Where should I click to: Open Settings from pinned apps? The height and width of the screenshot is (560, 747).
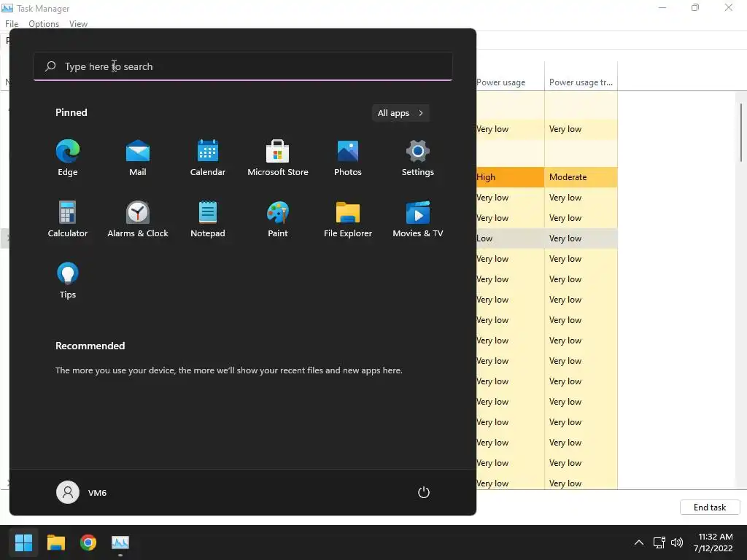pyautogui.click(x=418, y=158)
